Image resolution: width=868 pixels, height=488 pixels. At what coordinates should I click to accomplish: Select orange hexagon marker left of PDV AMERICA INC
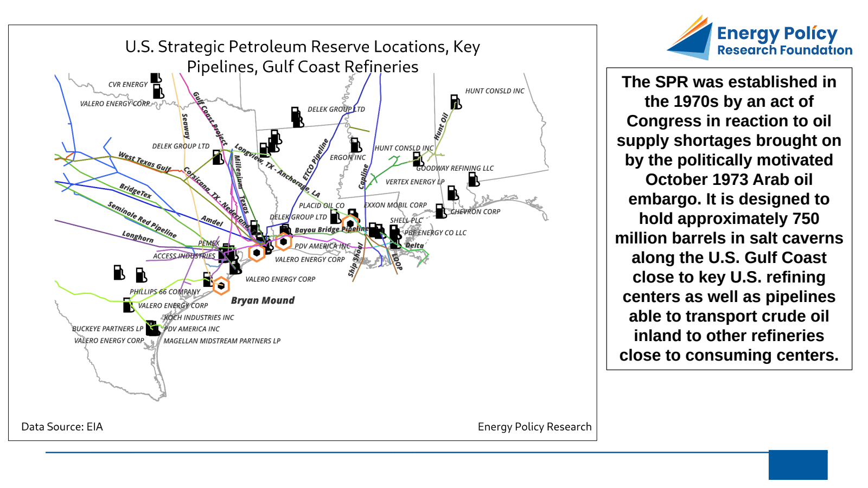point(283,242)
